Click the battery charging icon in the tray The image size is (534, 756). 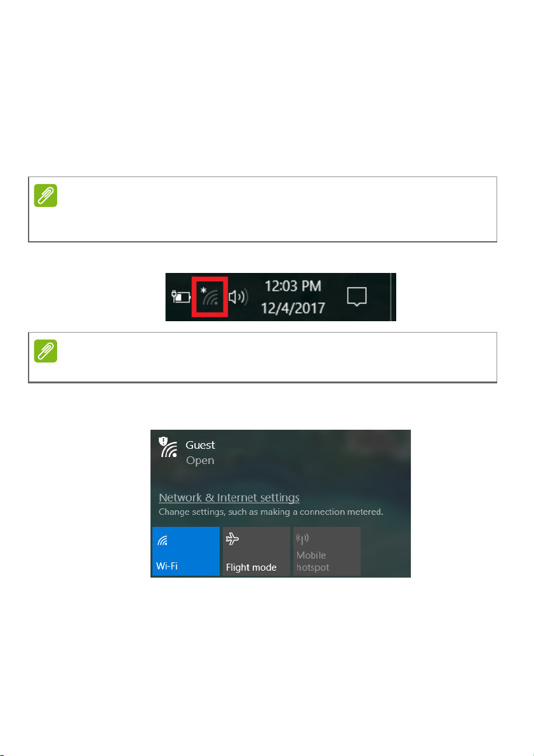(181, 297)
